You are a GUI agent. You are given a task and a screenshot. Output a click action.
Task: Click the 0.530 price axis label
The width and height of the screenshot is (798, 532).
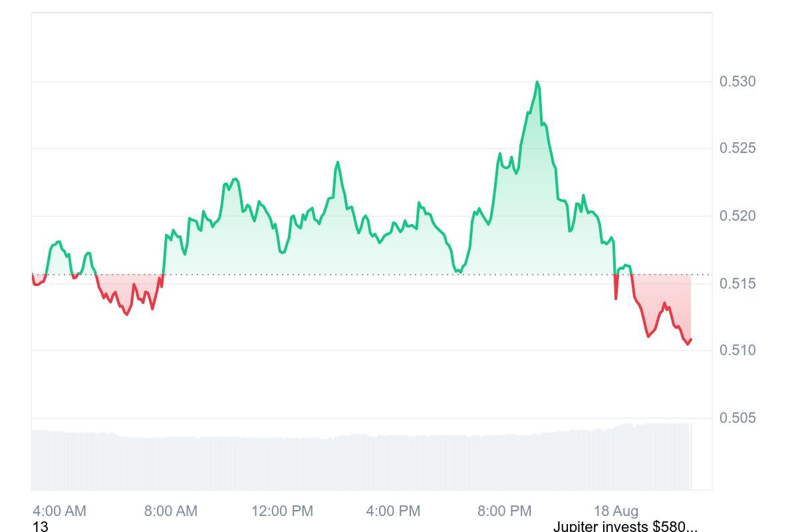click(737, 82)
